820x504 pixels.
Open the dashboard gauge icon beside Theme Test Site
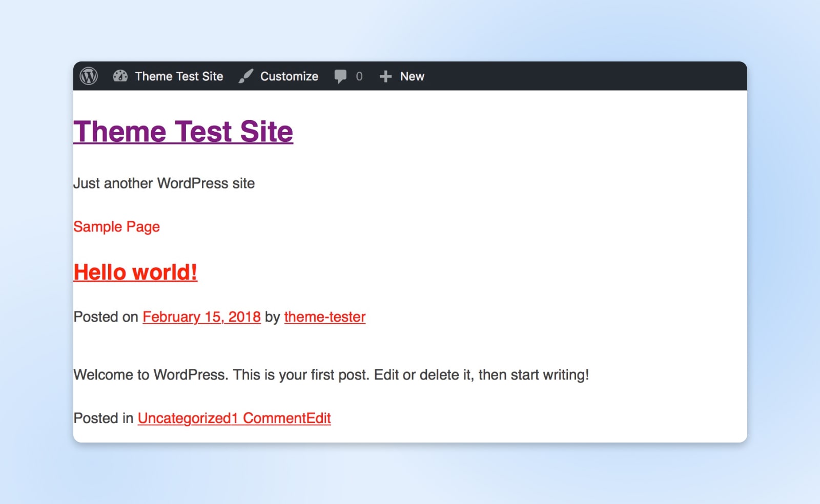click(120, 76)
